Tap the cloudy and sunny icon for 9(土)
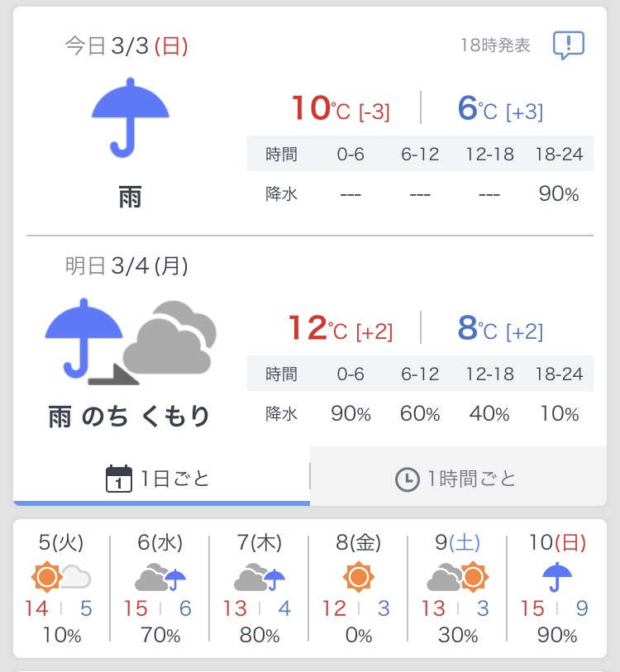 (457, 577)
